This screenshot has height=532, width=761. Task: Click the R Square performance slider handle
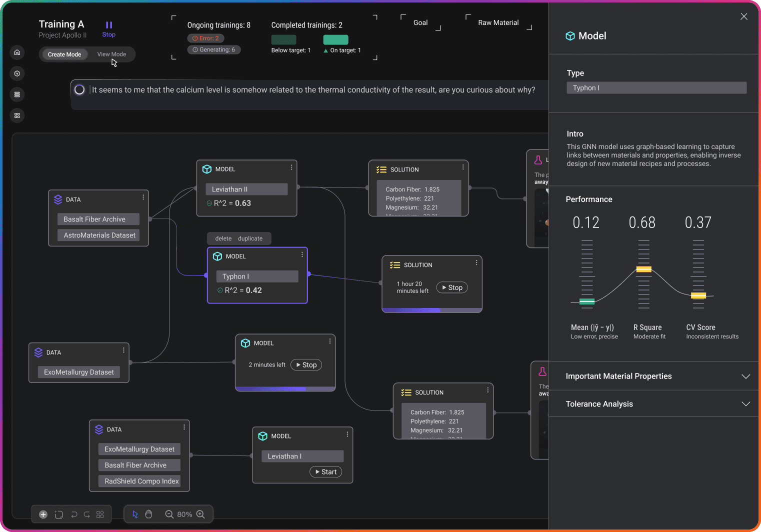(643, 269)
